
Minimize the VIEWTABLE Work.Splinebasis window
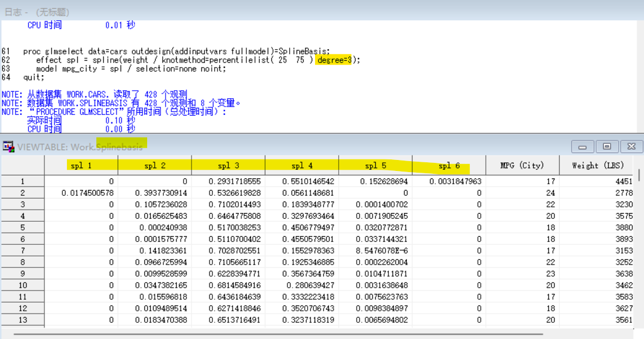point(583,147)
